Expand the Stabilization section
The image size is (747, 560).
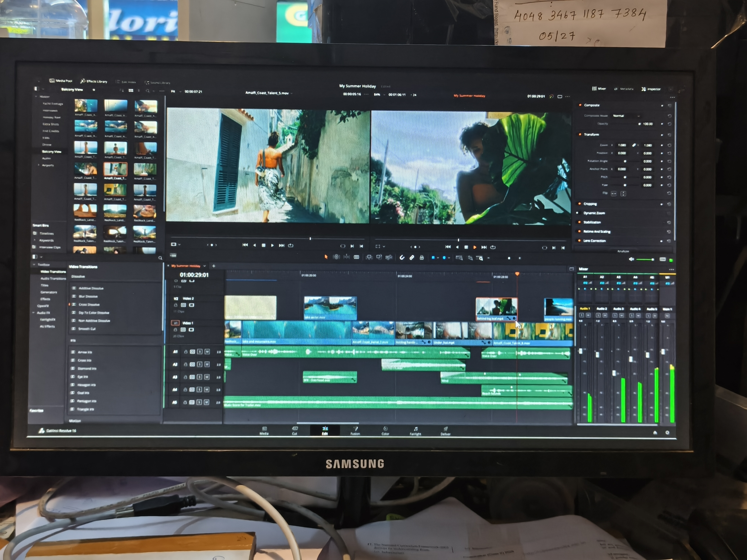(592, 222)
